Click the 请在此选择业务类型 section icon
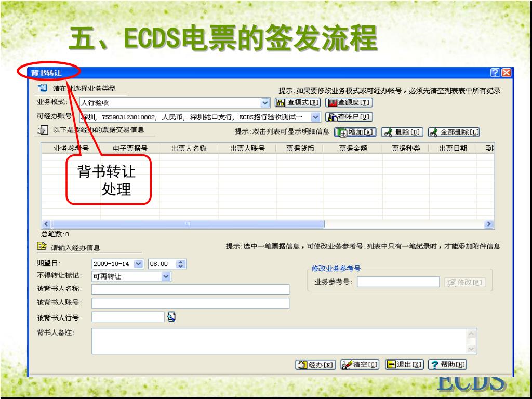The image size is (532, 399). coord(43,88)
